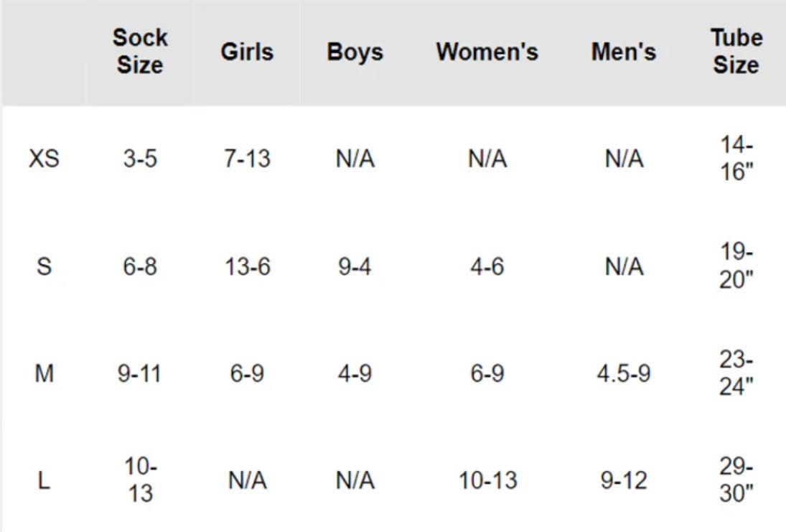This screenshot has width=786, height=532.
Task: Select the 29-30" tube size cell
Action: click(736, 481)
